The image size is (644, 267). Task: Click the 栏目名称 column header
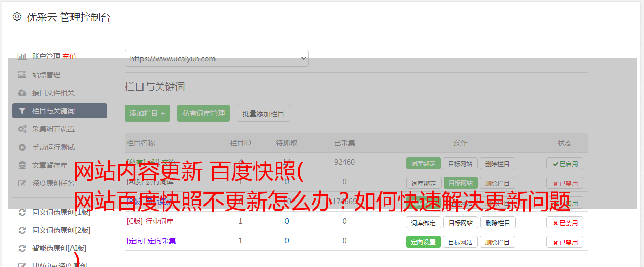point(141,143)
